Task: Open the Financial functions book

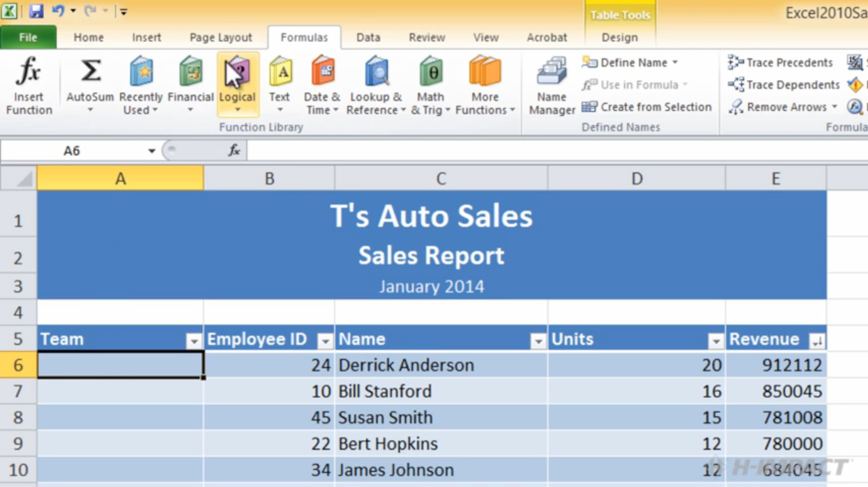Action: point(190,71)
